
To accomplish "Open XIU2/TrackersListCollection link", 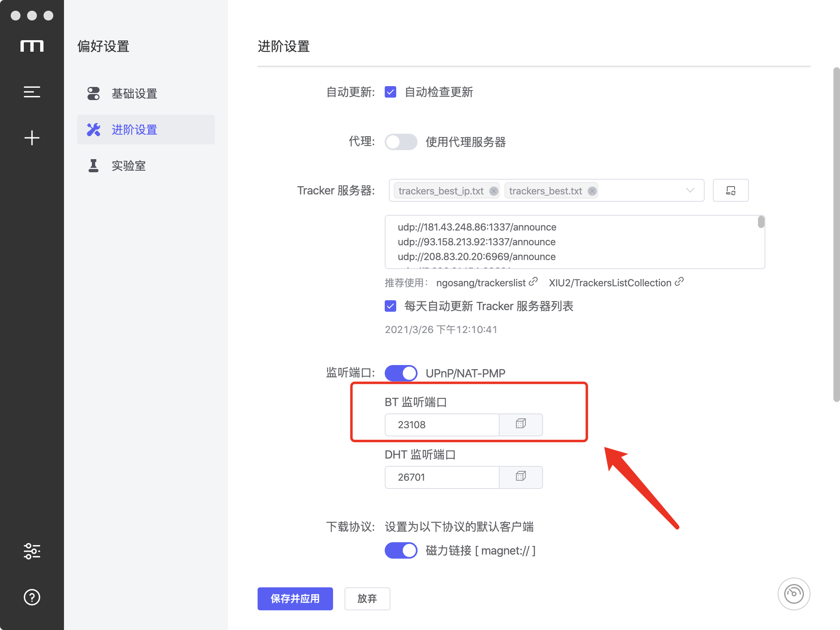I will [610, 283].
